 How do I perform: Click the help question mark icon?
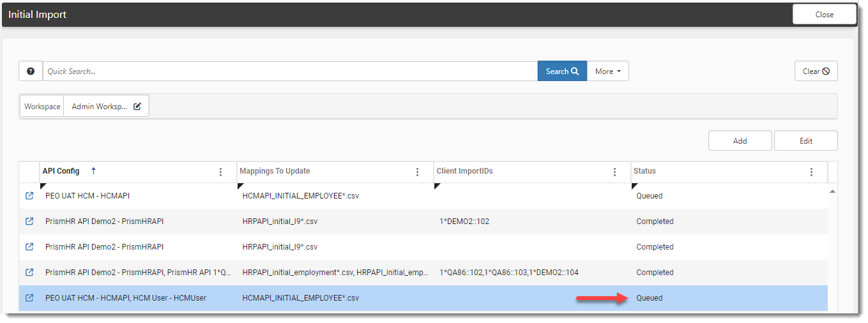tap(31, 71)
